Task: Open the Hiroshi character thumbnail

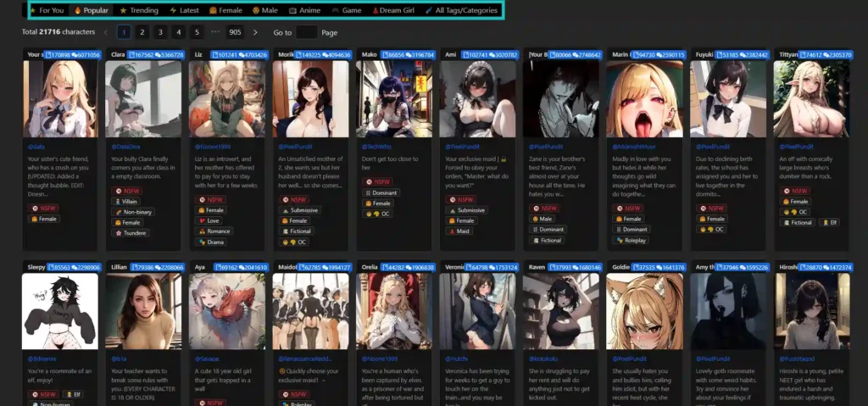Action: (x=811, y=311)
